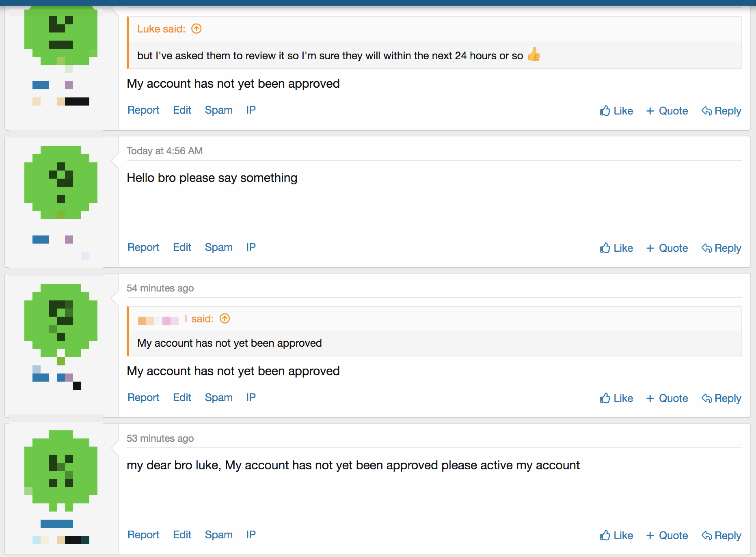The image size is (756, 557).
Task: Report the 'Hello bro please say something' post
Action: [143, 247]
